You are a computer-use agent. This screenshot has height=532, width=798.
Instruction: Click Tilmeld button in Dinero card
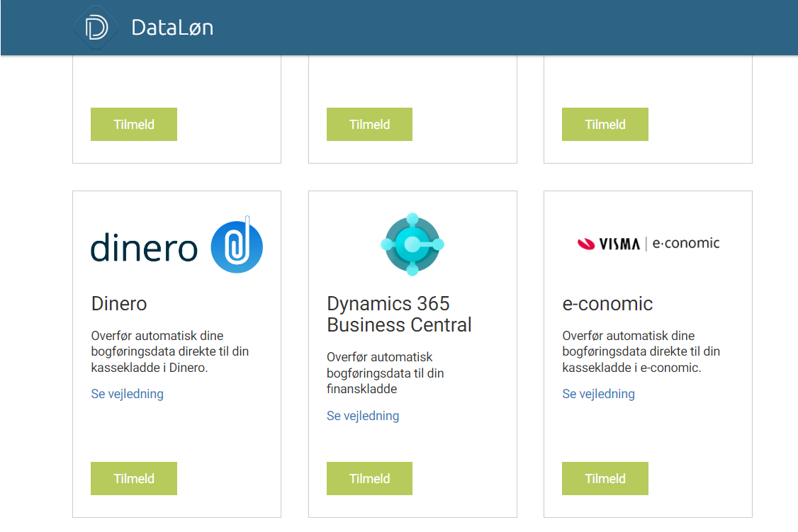pos(134,479)
